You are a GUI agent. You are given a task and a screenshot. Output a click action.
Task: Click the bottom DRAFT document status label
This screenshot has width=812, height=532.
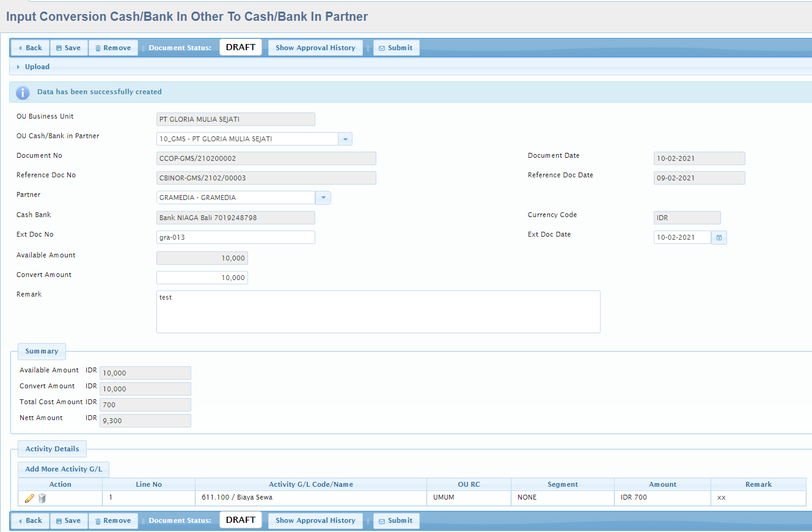click(x=241, y=520)
